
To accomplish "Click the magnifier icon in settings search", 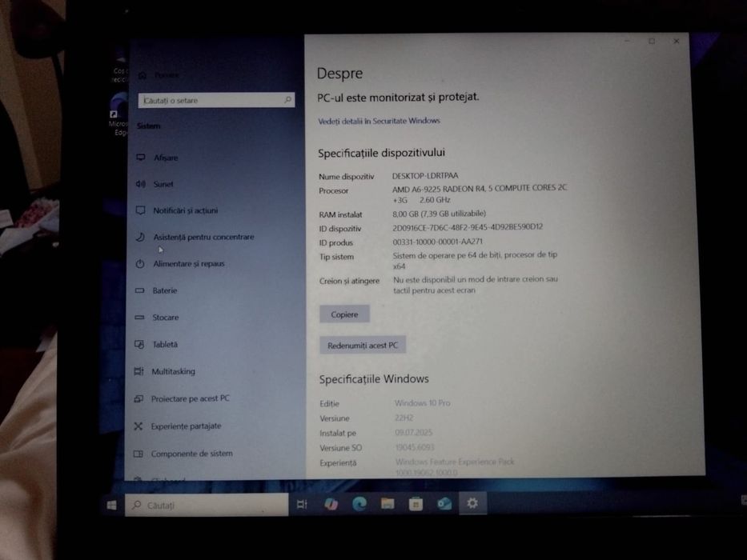I will point(287,99).
